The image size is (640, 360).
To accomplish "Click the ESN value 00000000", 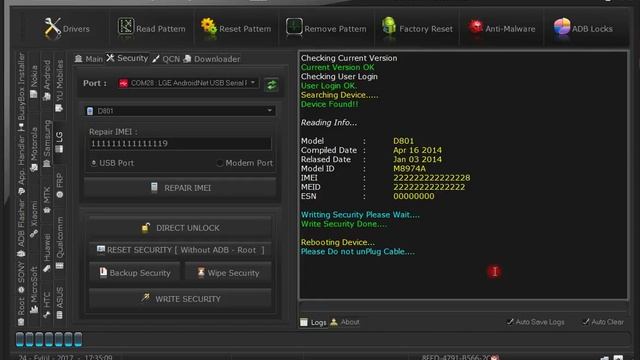I will pos(413,196).
